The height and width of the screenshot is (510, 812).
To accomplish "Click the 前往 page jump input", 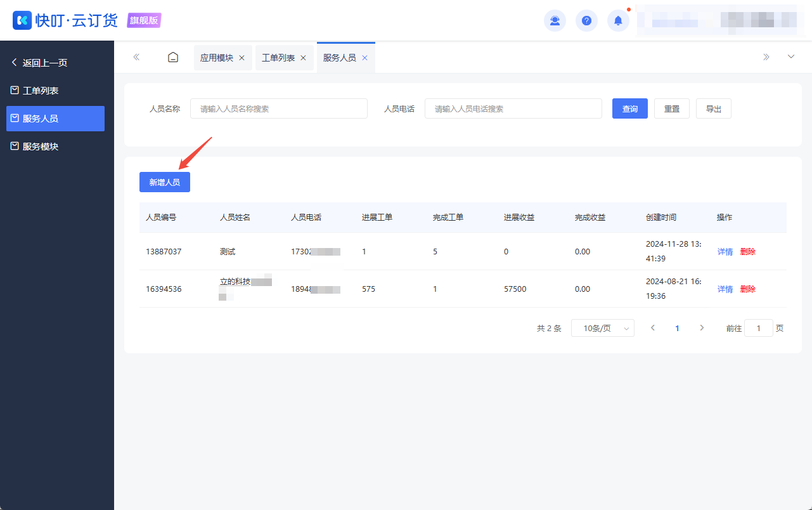I will click(759, 328).
